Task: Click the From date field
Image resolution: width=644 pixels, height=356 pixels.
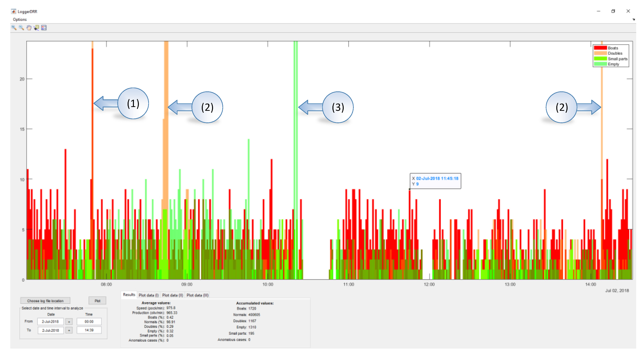Action: click(50, 322)
